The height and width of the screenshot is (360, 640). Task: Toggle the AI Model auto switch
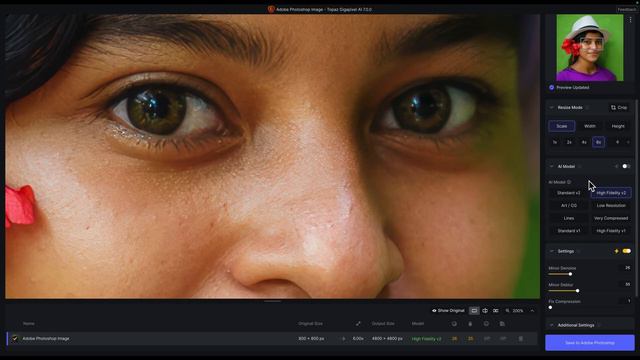coord(626,167)
